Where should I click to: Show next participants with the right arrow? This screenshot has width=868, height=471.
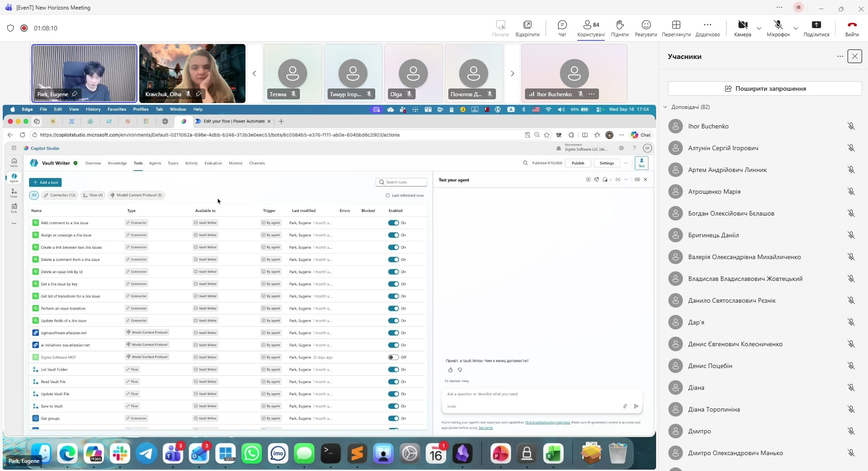(x=512, y=74)
